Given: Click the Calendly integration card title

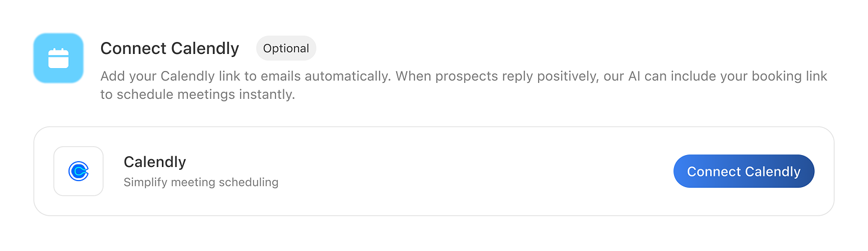Looking at the screenshot, I should point(155,162).
